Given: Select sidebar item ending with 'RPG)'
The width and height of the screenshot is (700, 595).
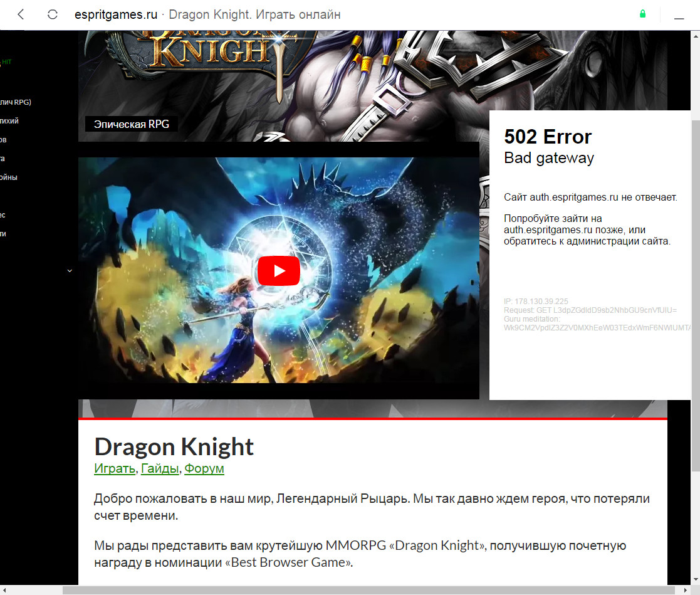Looking at the screenshot, I should point(16,102).
